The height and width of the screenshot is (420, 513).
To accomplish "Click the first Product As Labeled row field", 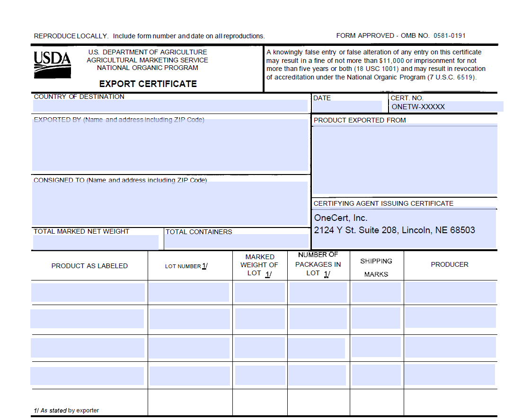I will point(88,292).
